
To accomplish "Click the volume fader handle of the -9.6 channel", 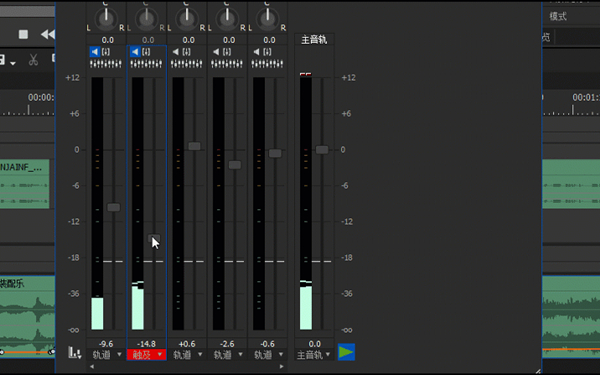I will pyautogui.click(x=114, y=207).
